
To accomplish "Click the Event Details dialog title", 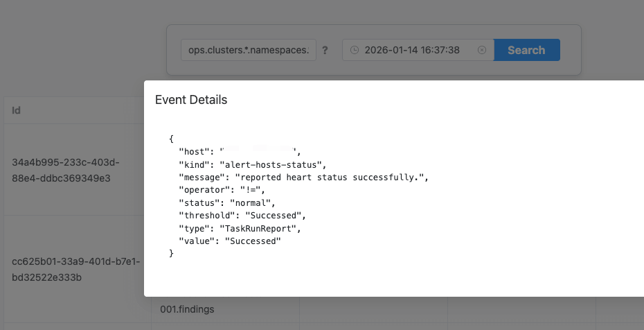I will tap(191, 100).
